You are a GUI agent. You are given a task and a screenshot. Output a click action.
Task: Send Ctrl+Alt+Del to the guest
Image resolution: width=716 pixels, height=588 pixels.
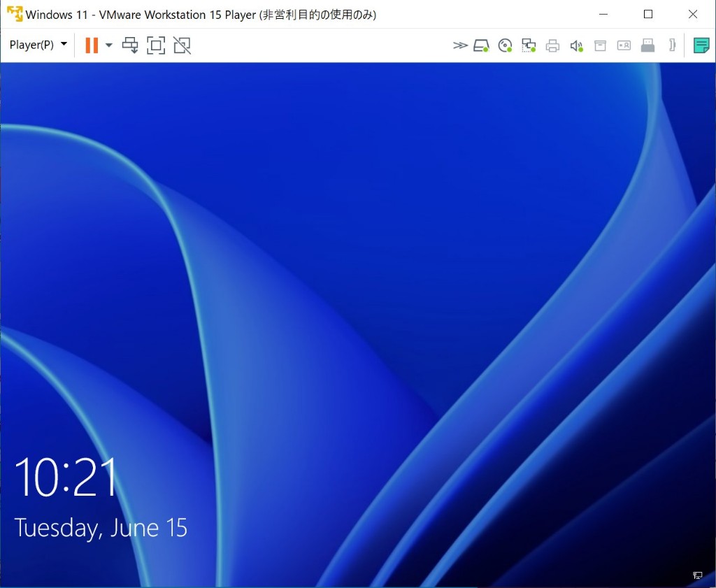coord(130,45)
